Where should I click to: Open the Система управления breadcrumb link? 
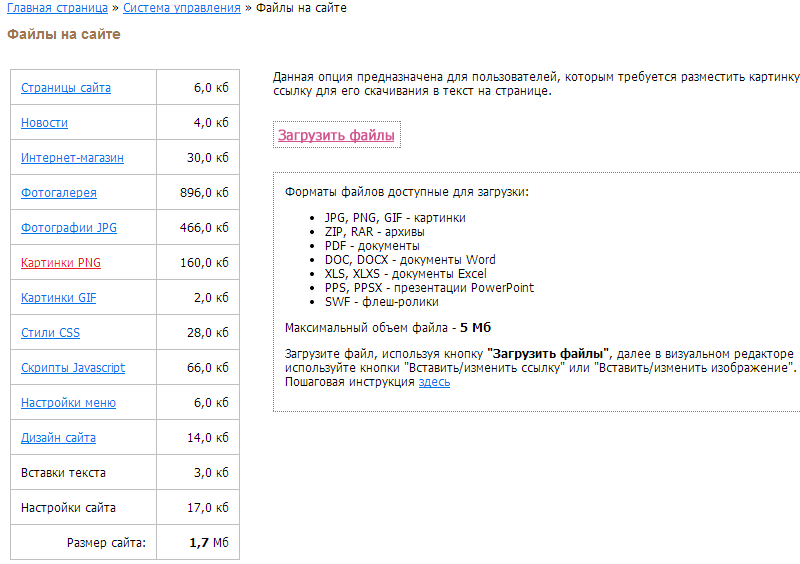182,8
